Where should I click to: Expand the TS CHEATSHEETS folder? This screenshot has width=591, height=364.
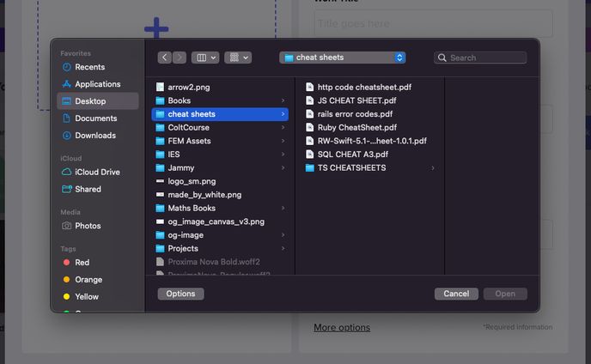point(351,167)
